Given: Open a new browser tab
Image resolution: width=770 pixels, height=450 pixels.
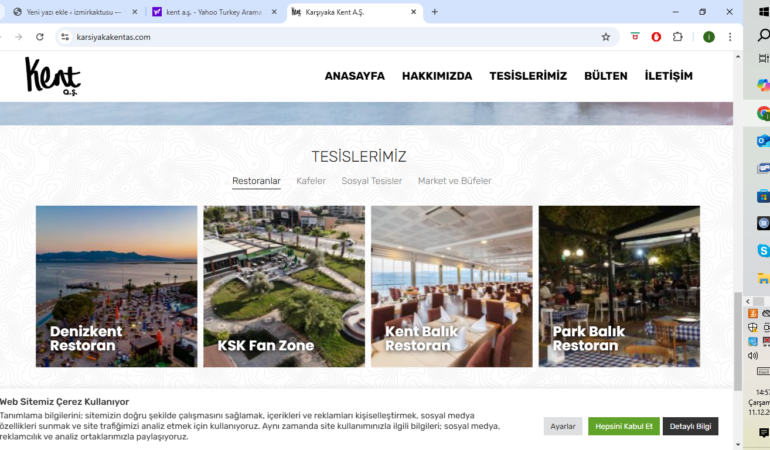Looking at the screenshot, I should point(435,12).
